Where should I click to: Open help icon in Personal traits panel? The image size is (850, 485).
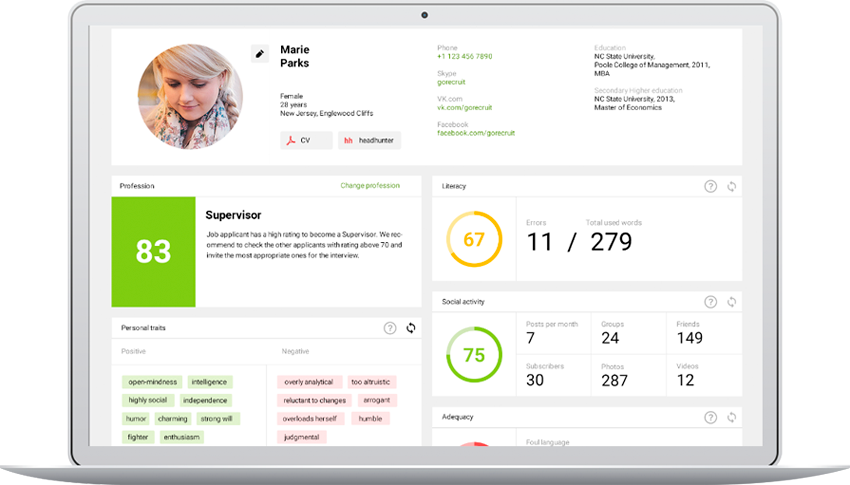pyautogui.click(x=390, y=328)
